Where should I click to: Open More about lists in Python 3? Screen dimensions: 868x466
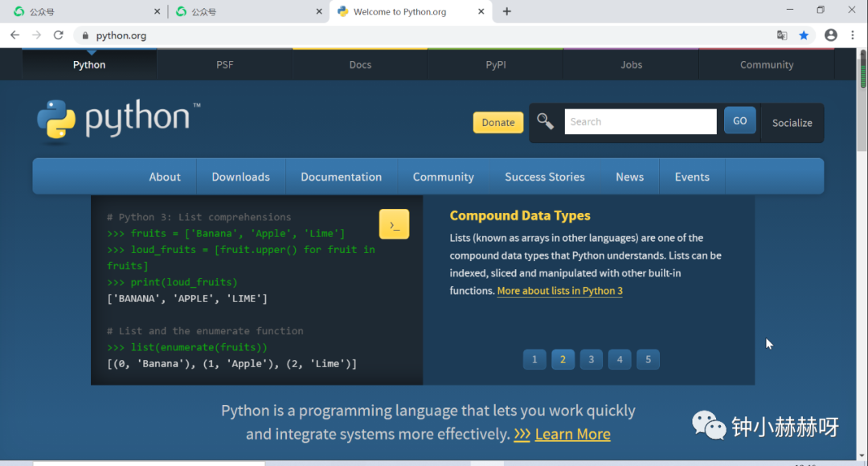click(x=559, y=291)
